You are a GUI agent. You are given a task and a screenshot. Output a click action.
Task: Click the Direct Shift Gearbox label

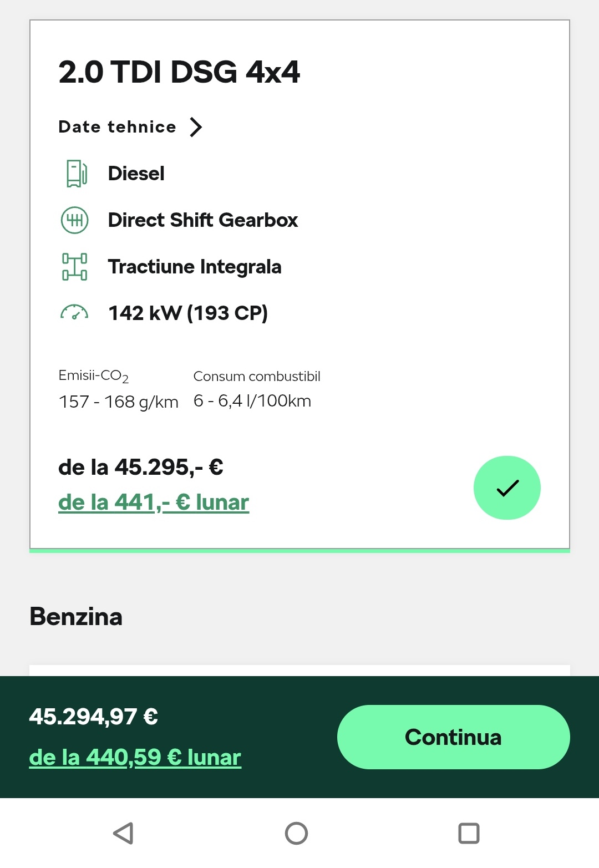(203, 220)
